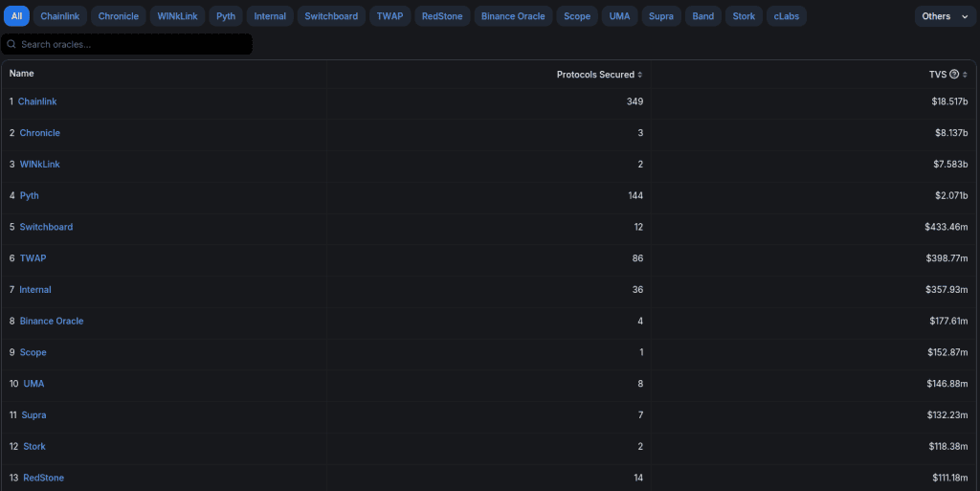
Task: Select the Pyth filter tab
Action: (226, 16)
